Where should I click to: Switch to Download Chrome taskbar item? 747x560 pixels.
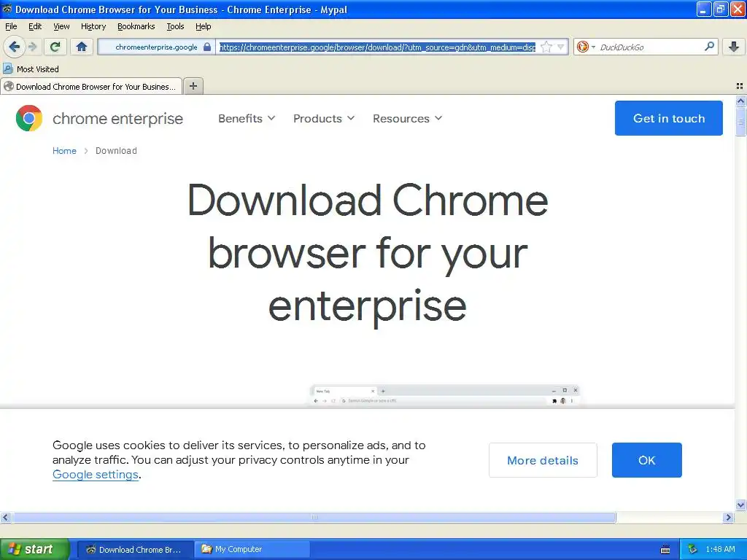coord(135,550)
